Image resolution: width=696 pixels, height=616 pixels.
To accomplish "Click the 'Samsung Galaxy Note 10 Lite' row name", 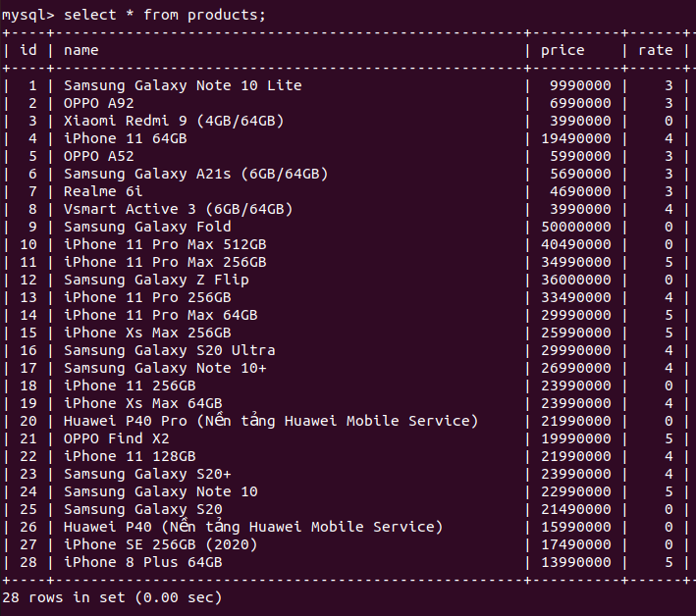I will click(x=183, y=85).
